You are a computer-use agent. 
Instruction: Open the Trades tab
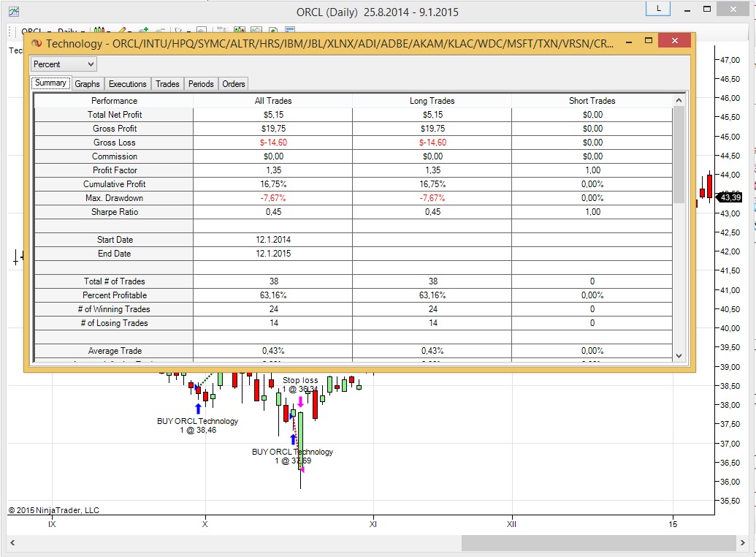tap(167, 84)
